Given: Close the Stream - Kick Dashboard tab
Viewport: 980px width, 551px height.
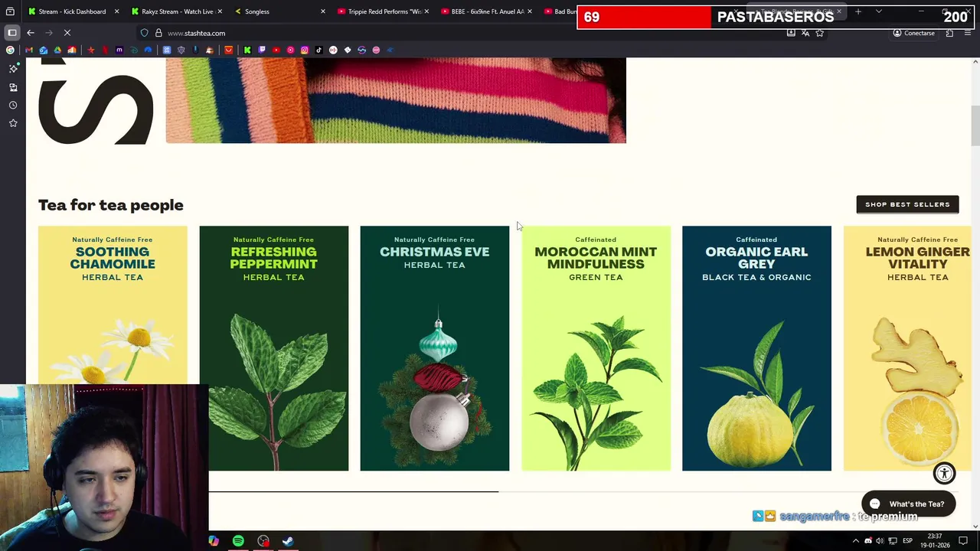Looking at the screenshot, I should [x=116, y=11].
